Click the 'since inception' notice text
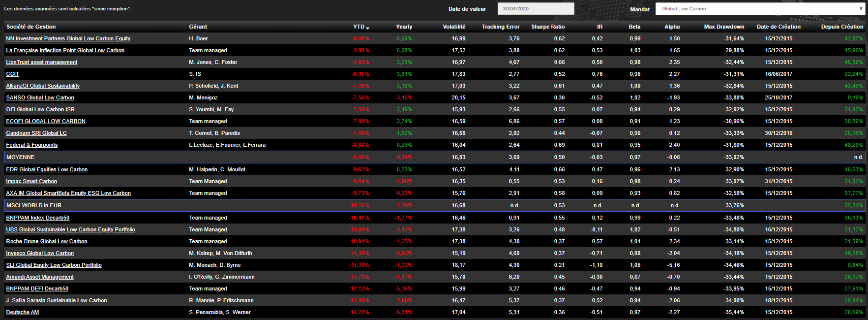Viewport: 868px width, 320px height. tap(67, 9)
